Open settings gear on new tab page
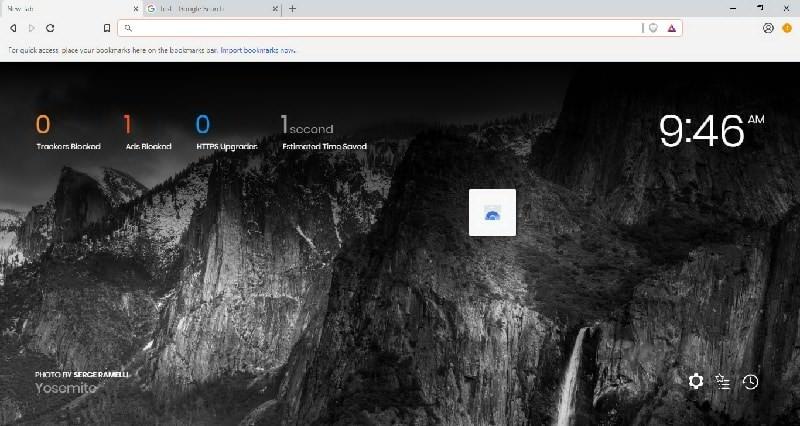Viewport: 800px width, 426px height. pyautogui.click(x=696, y=381)
